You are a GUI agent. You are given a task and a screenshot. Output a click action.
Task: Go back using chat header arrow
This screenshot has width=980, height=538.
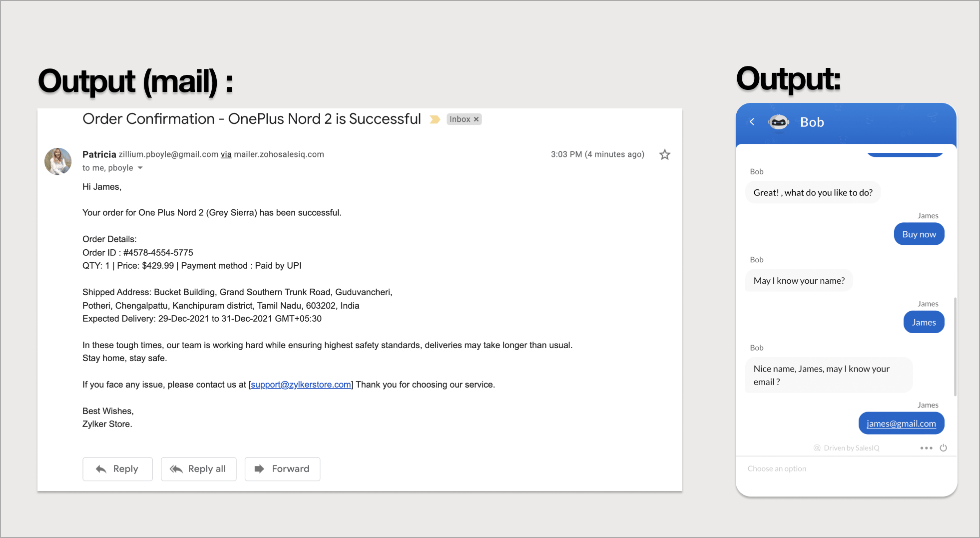point(752,122)
